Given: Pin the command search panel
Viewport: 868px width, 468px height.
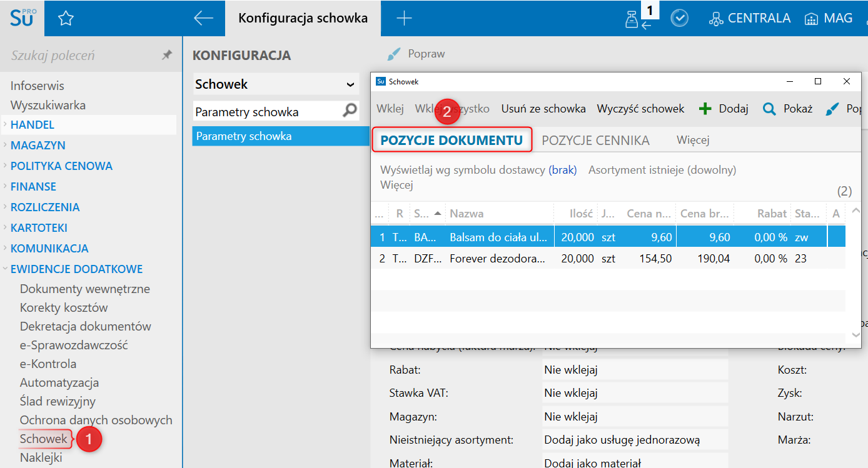Looking at the screenshot, I should point(167,56).
